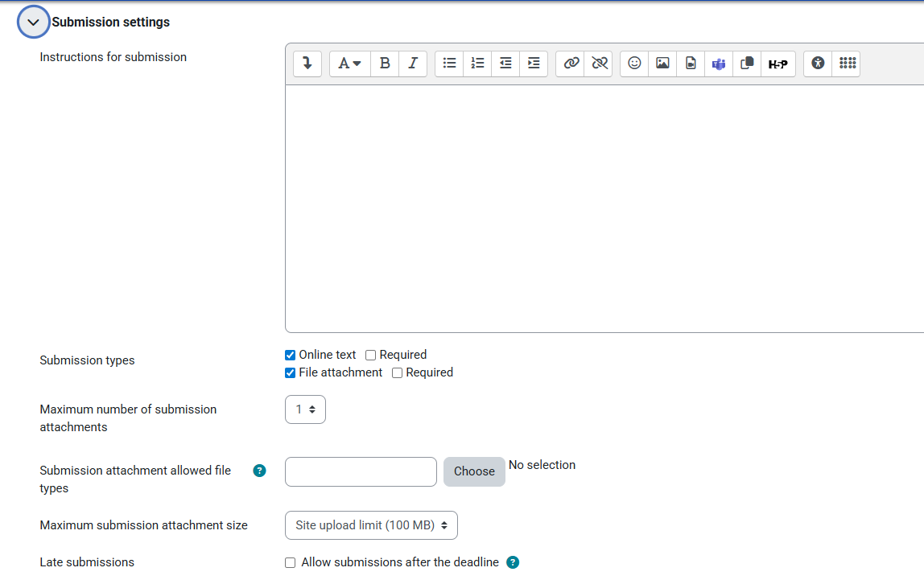Viewport: 924px width, 580px height.
Task: Insert an unordered bullet list
Action: tap(450, 64)
